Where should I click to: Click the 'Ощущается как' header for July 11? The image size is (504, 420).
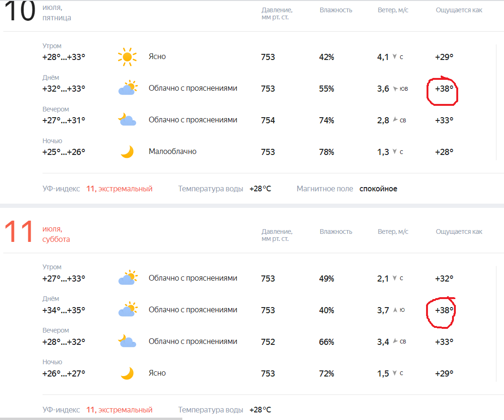459,231
